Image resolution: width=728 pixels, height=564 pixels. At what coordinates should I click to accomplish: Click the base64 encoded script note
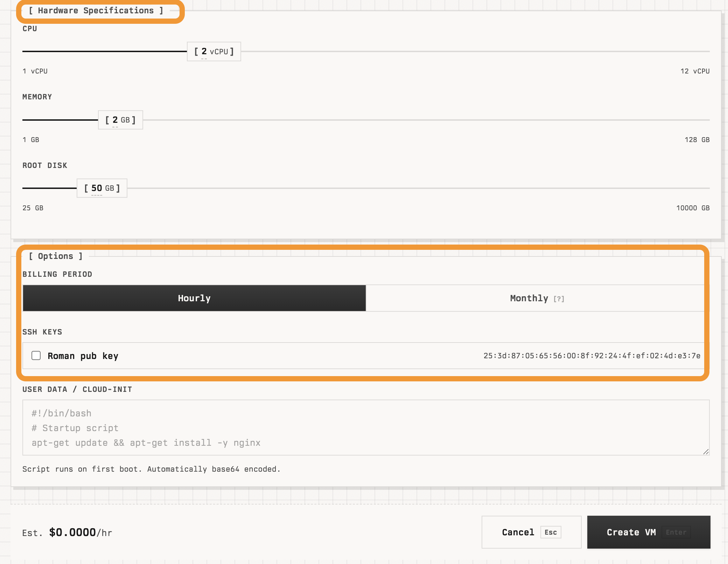152,469
